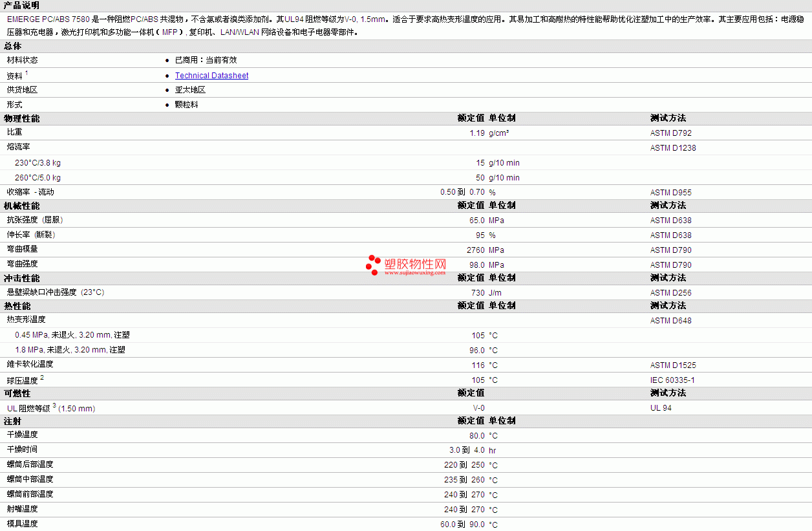Screen dimensions: 812x531
Task: Click the 弯曲模量 row label
Action: pyautogui.click(x=23, y=249)
